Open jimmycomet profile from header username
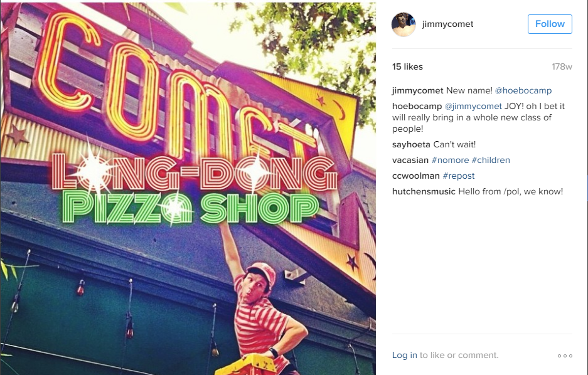The width and height of the screenshot is (588, 375). [x=447, y=24]
